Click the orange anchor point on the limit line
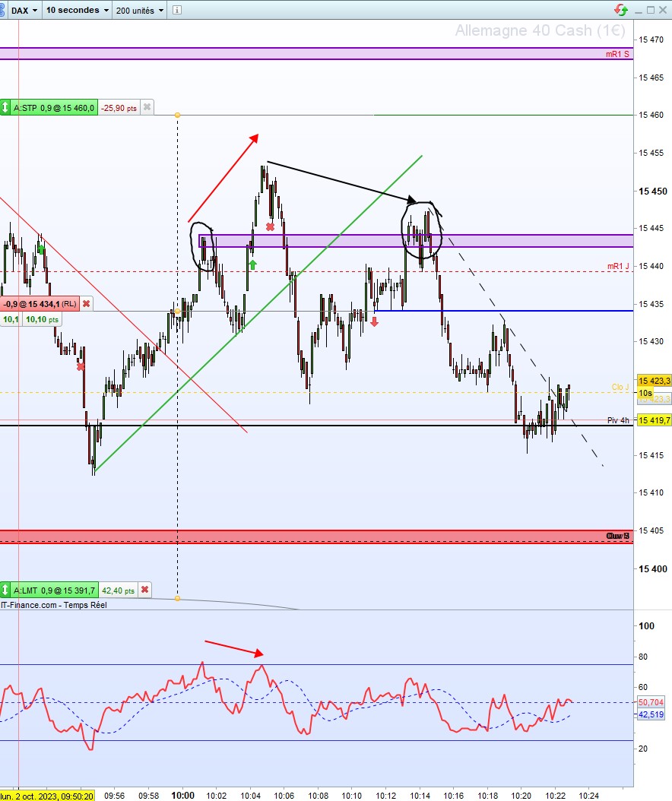This screenshot has height=801, width=672. tap(177, 597)
